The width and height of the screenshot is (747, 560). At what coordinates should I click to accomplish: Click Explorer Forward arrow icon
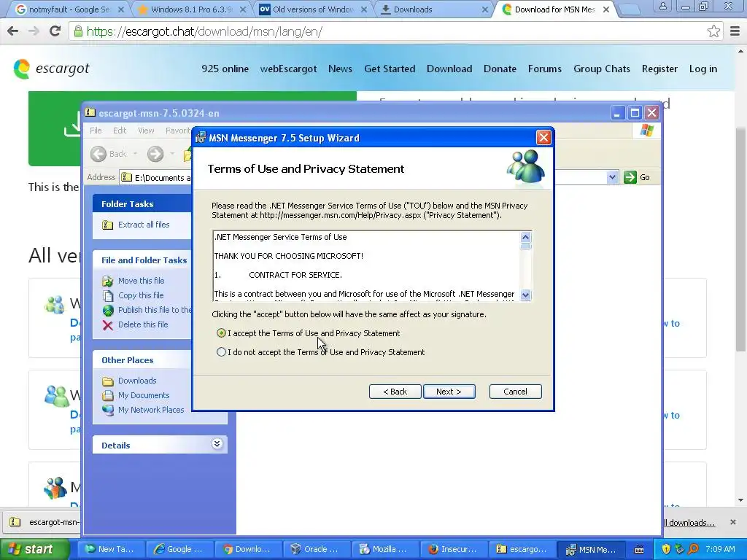tap(155, 154)
